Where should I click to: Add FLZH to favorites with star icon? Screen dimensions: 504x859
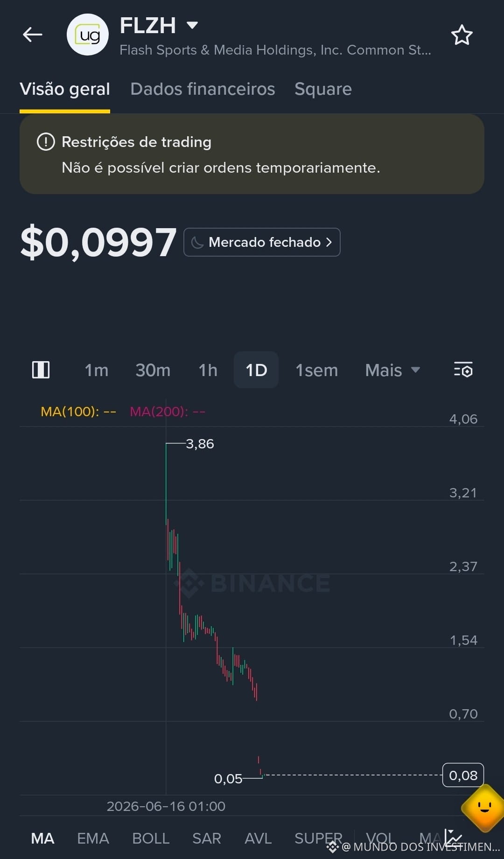[462, 35]
